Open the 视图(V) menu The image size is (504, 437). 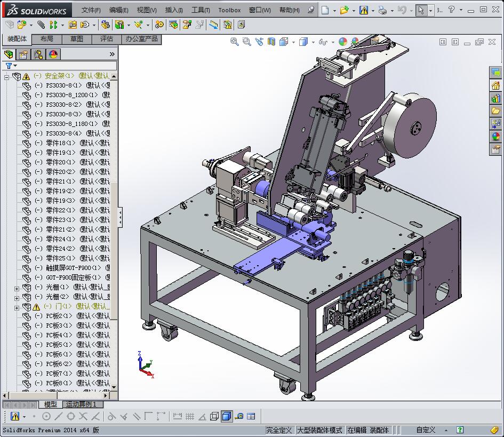pos(147,10)
